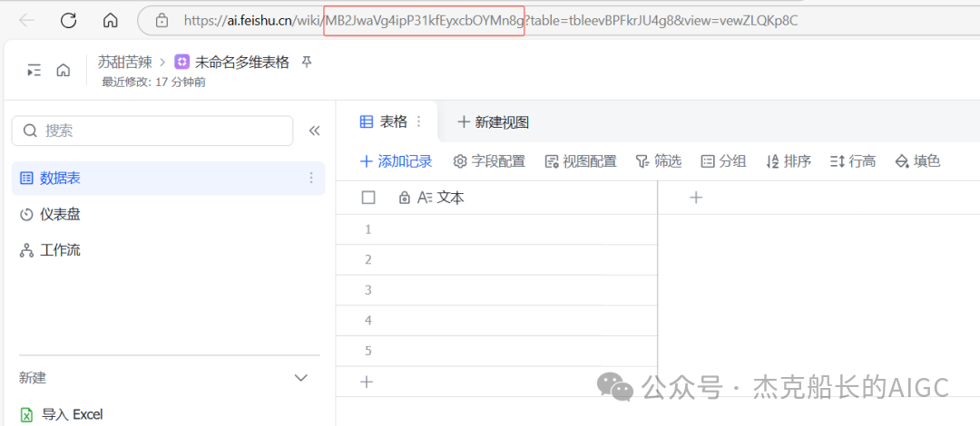Image resolution: width=980 pixels, height=426 pixels.
Task: Pin the document with pin icon
Action: point(307,62)
